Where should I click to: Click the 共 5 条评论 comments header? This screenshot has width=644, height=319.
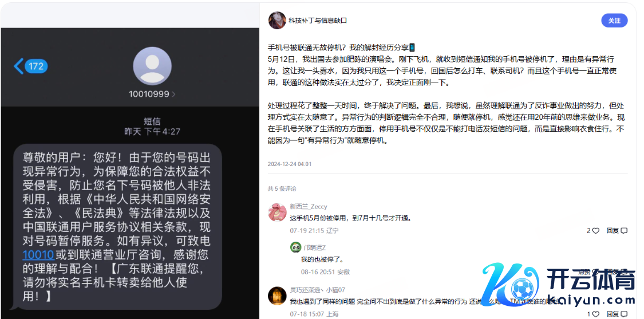[x=282, y=188]
